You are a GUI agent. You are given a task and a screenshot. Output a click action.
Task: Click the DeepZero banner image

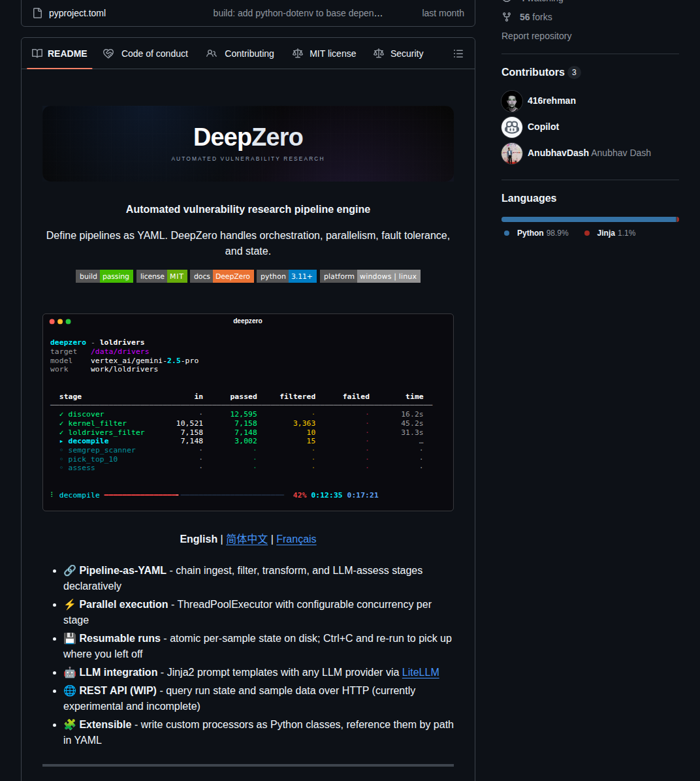[248, 144]
